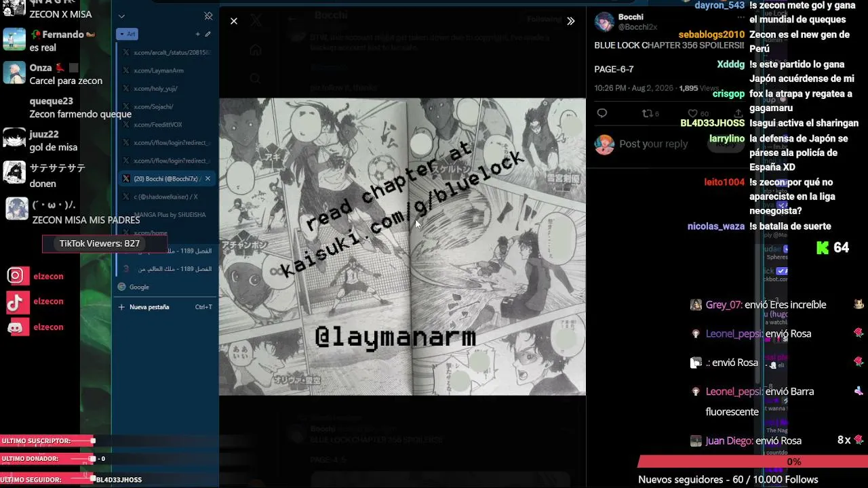View the manga page image in viewer
Screen dimensions: 868x488
(402, 247)
